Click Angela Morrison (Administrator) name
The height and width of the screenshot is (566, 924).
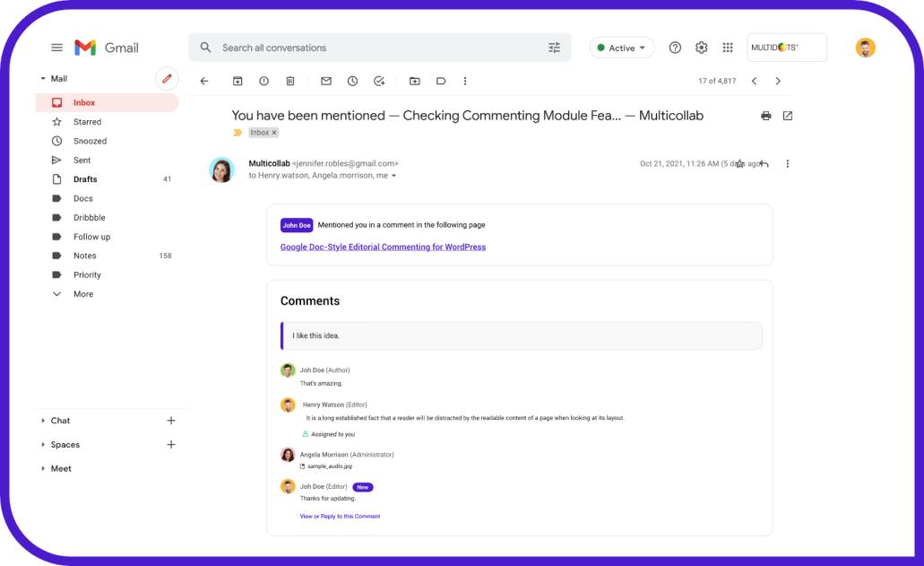pos(347,455)
